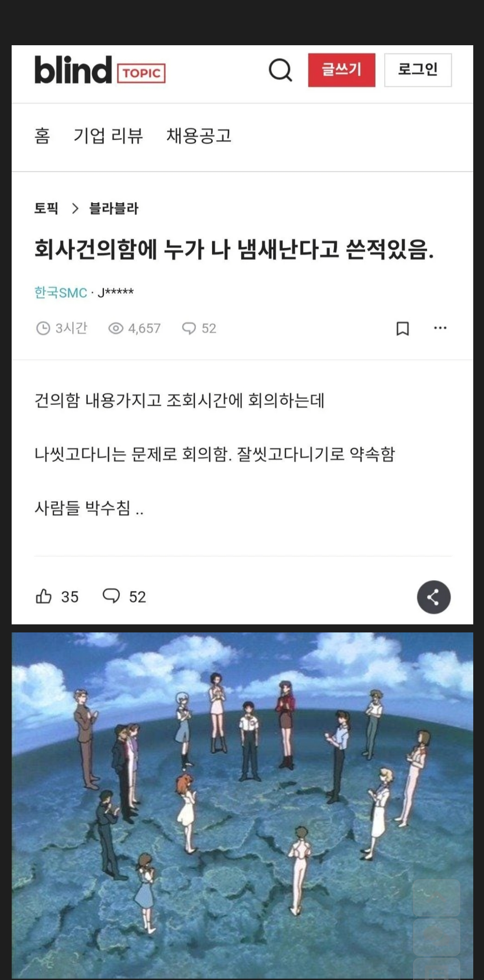Screen dimensions: 484x980
Task: Open the search magnifier icon
Action: (x=281, y=70)
